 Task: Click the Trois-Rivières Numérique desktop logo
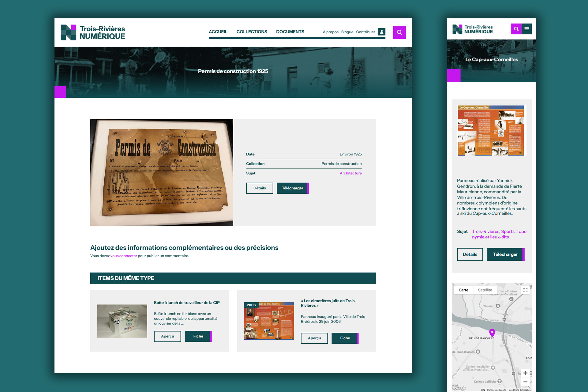tap(93, 32)
